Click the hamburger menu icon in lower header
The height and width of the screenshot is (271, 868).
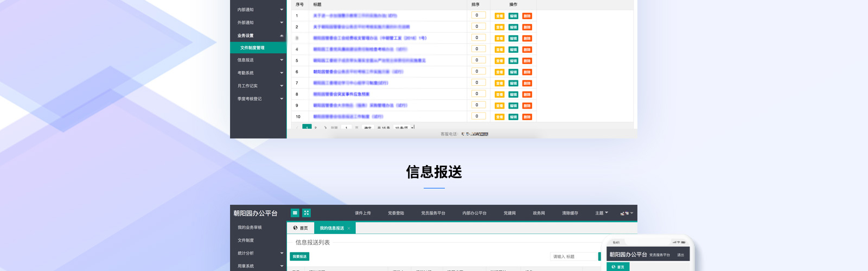coord(295,213)
